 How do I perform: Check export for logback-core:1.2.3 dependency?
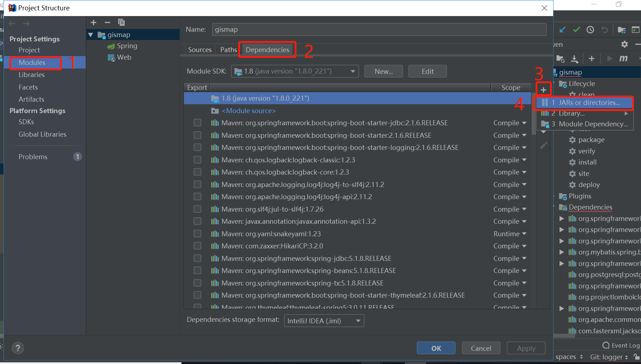coord(197,172)
